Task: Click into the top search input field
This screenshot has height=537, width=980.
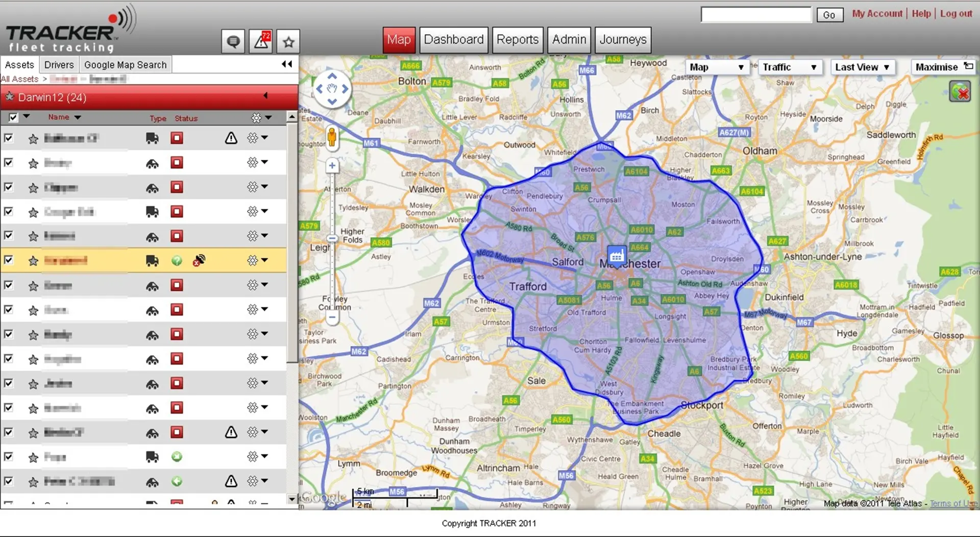Action: click(756, 15)
